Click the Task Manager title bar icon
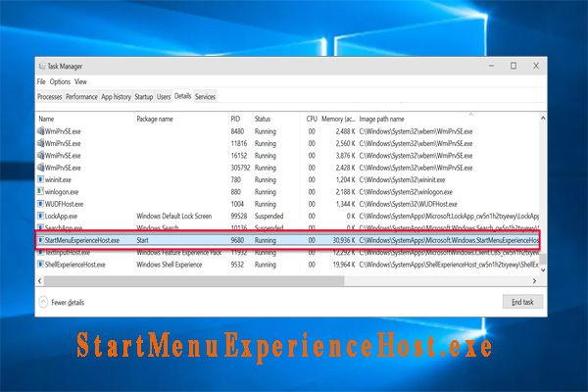 click(x=42, y=67)
